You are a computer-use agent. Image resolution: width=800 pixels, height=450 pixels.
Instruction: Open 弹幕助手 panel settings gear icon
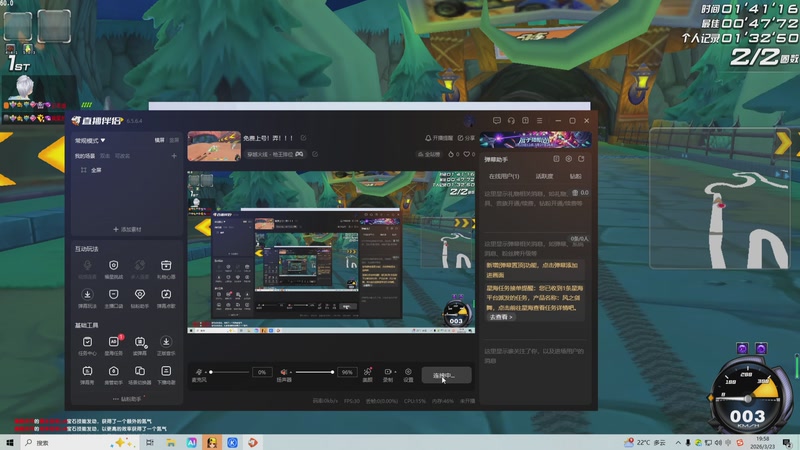coord(568,159)
